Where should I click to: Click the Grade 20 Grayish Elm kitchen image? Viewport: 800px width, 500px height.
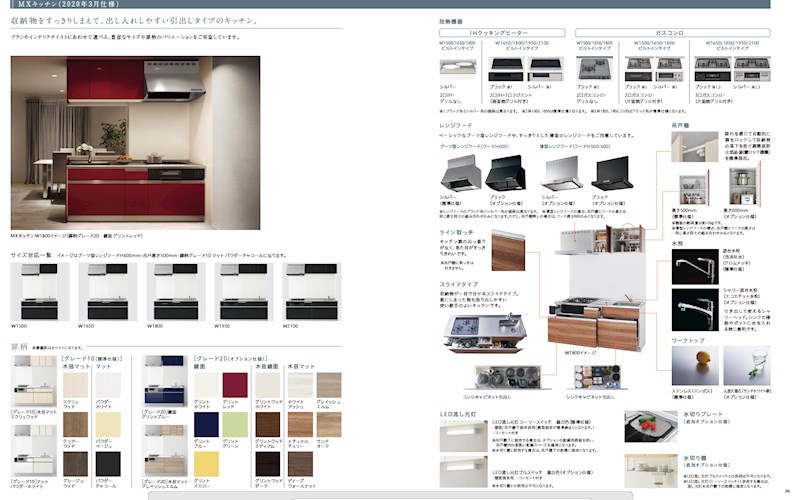click(164, 451)
